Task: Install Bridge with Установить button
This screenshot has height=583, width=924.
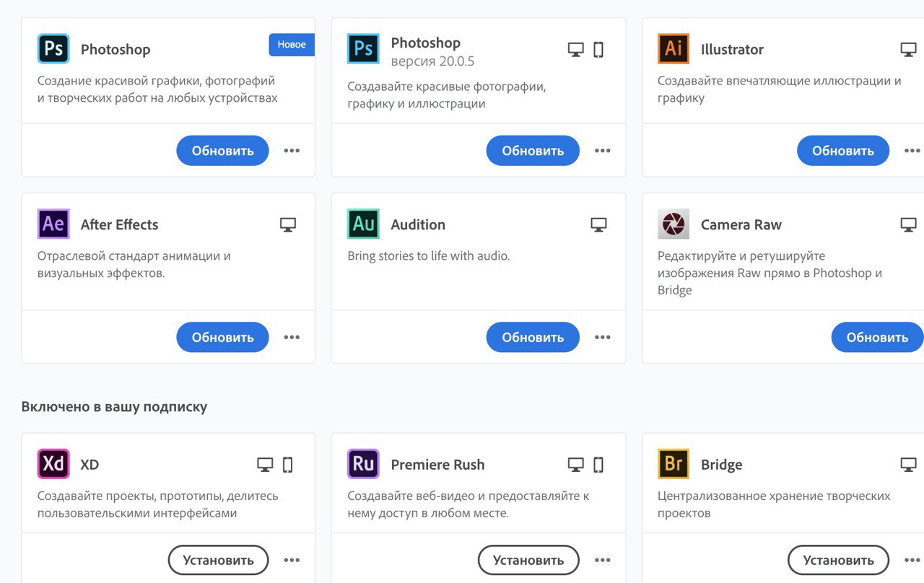Action: [838, 560]
